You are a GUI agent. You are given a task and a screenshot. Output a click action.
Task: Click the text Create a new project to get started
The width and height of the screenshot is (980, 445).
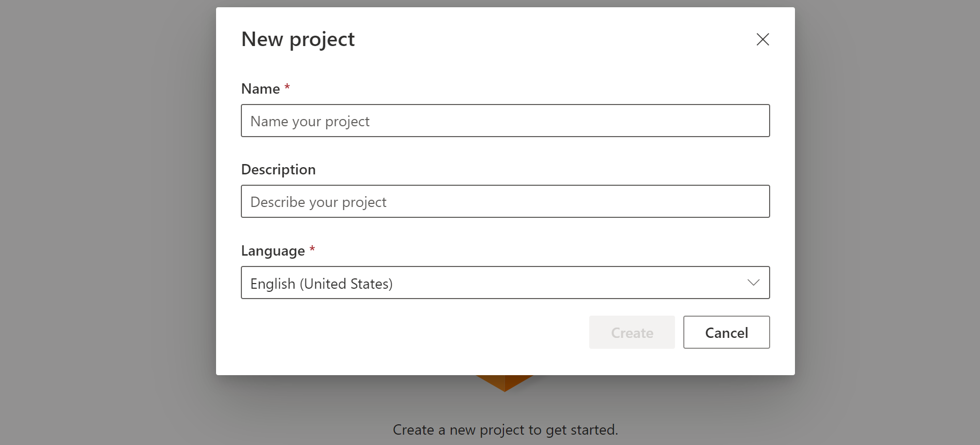coord(505,429)
